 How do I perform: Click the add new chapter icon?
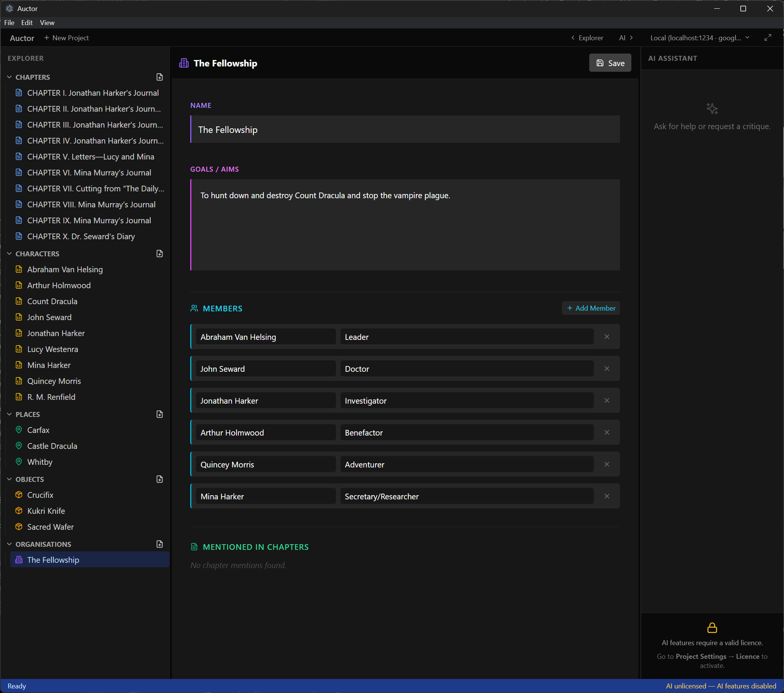click(159, 77)
